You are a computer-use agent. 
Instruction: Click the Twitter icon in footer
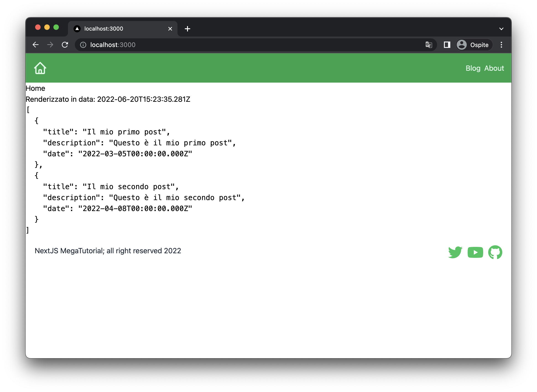pyautogui.click(x=455, y=252)
